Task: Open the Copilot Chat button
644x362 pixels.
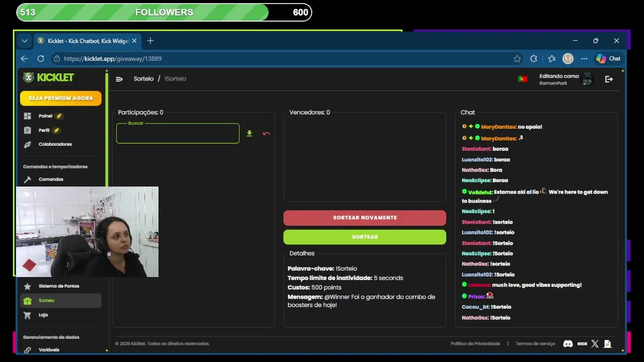Action: coord(609,59)
